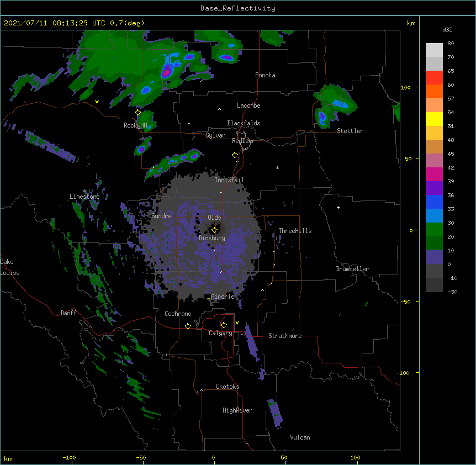Select the 80 value on the dBZ legend
The image size is (476, 465).
(x=451, y=44)
